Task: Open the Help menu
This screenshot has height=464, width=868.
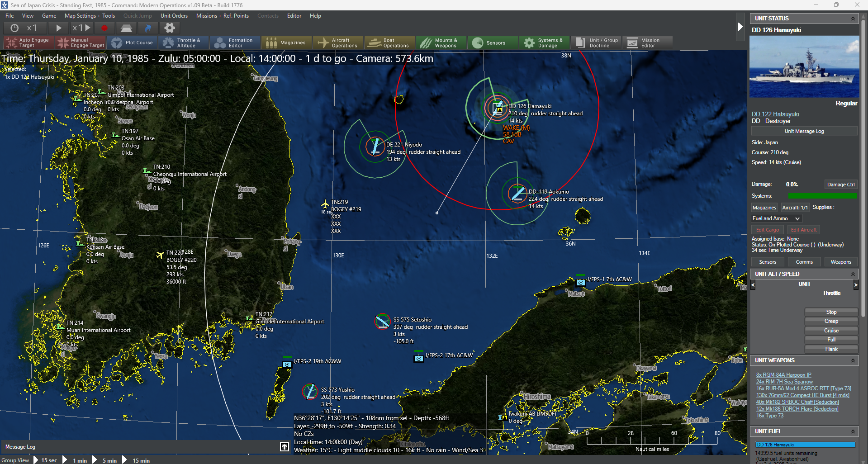Action: (x=315, y=16)
